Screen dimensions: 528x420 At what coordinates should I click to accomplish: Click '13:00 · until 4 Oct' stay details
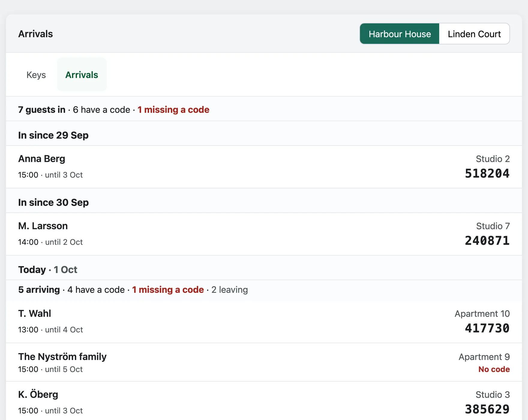[50, 330]
